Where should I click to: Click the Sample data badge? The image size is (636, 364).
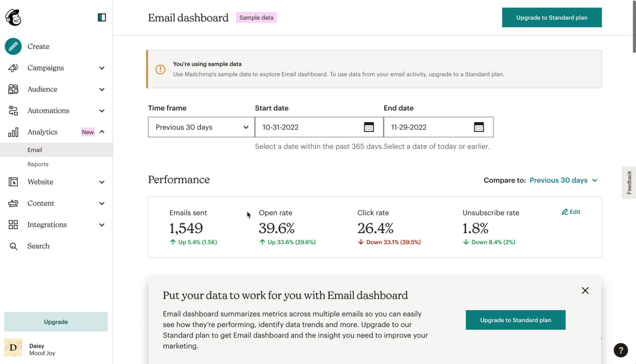256,18
